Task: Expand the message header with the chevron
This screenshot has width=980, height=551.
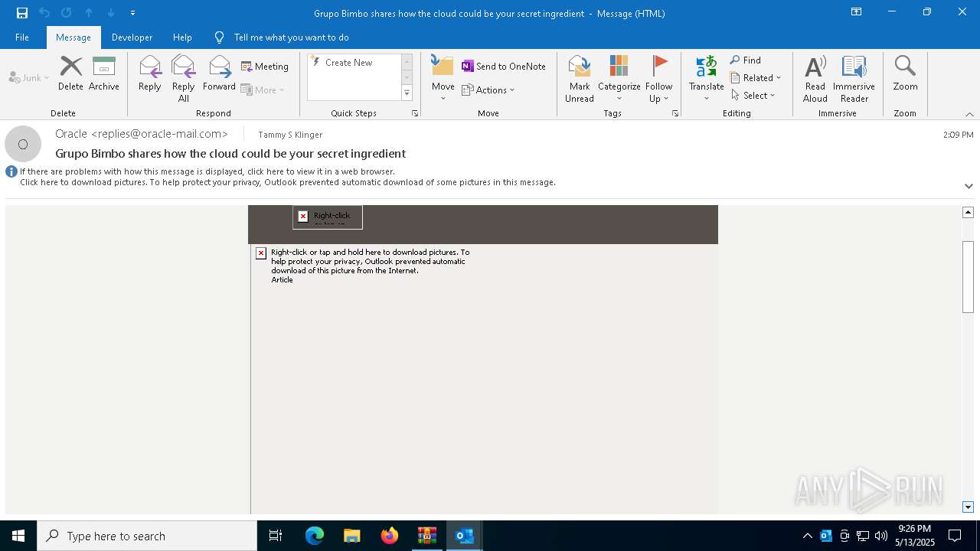Action: click(x=969, y=186)
